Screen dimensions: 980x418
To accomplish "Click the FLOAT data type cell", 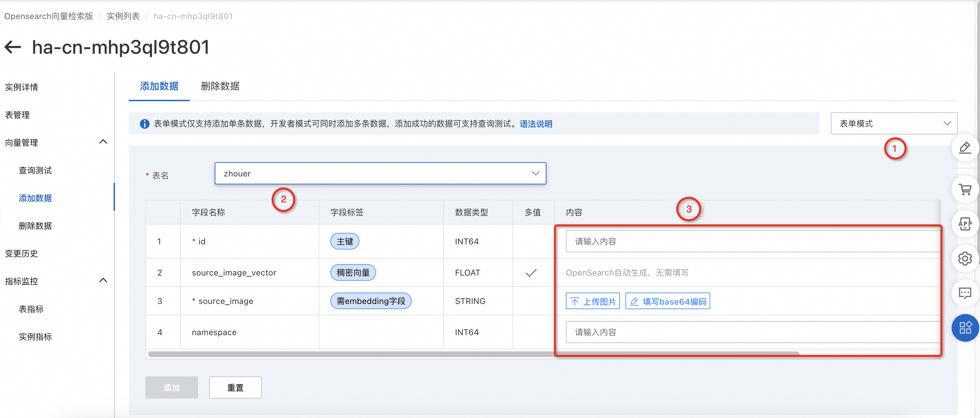I will (467, 272).
